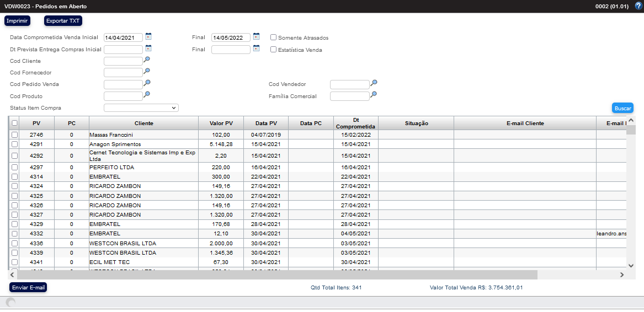Check the row for order 4291
This screenshot has width=644, height=312.
[14, 144]
